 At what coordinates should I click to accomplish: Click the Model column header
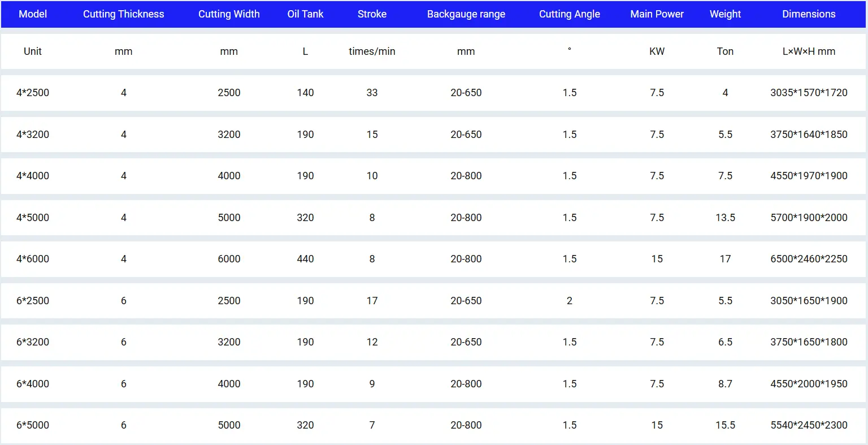point(33,14)
